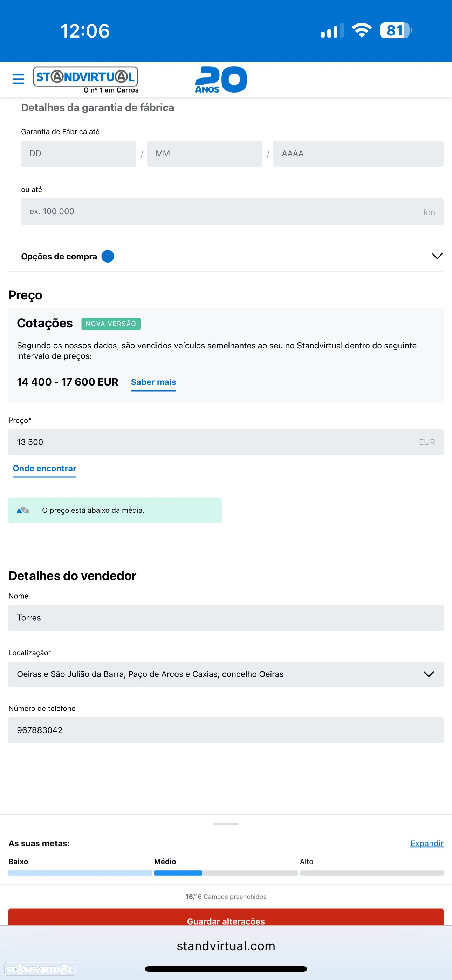Tap the Standvirtual watermark logo

(x=40, y=969)
